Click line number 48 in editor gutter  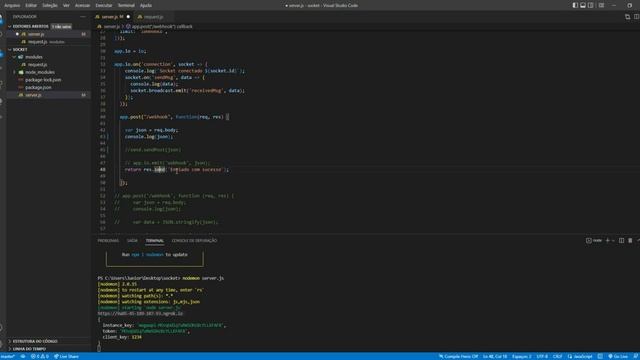[102, 169]
